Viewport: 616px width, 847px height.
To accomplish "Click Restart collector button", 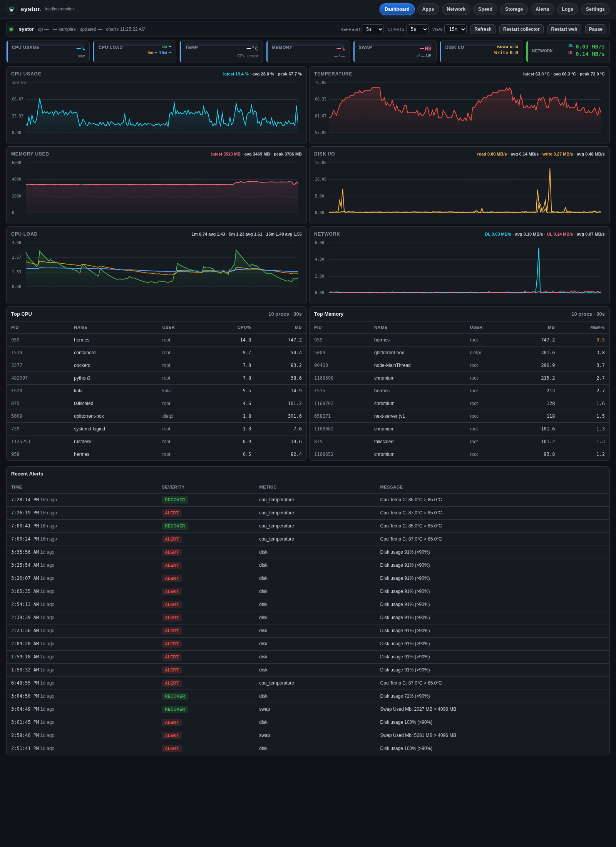I will [521, 29].
